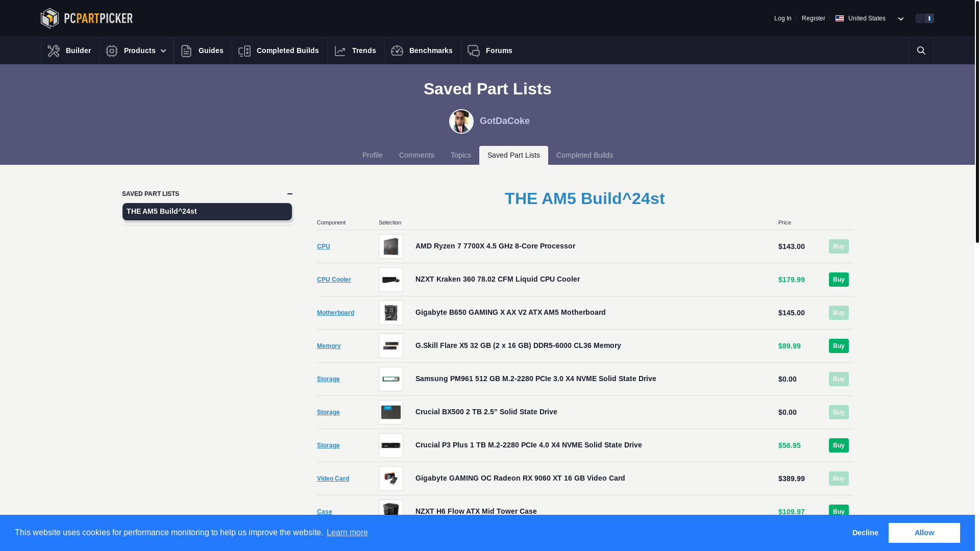Image resolution: width=980 pixels, height=551 pixels.
Task: Open the Radeon RX 9060 XT thumbnail
Action: (391, 479)
